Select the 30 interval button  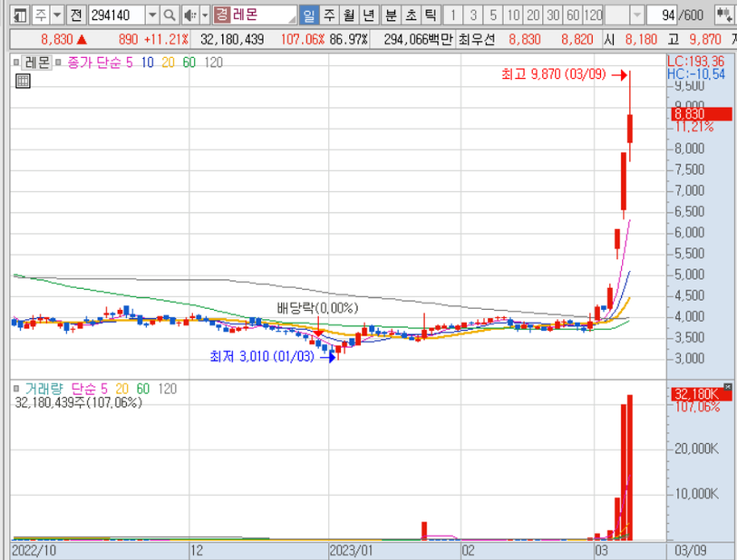(x=553, y=15)
